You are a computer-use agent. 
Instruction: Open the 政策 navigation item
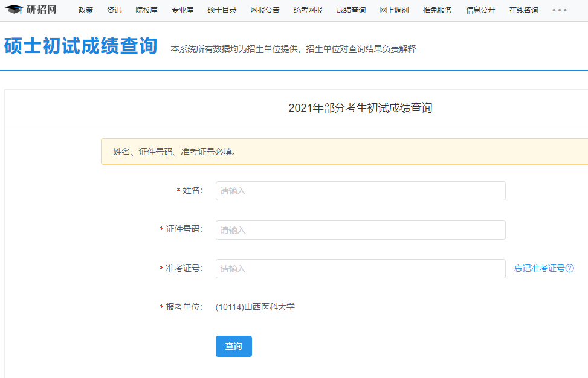click(x=85, y=10)
